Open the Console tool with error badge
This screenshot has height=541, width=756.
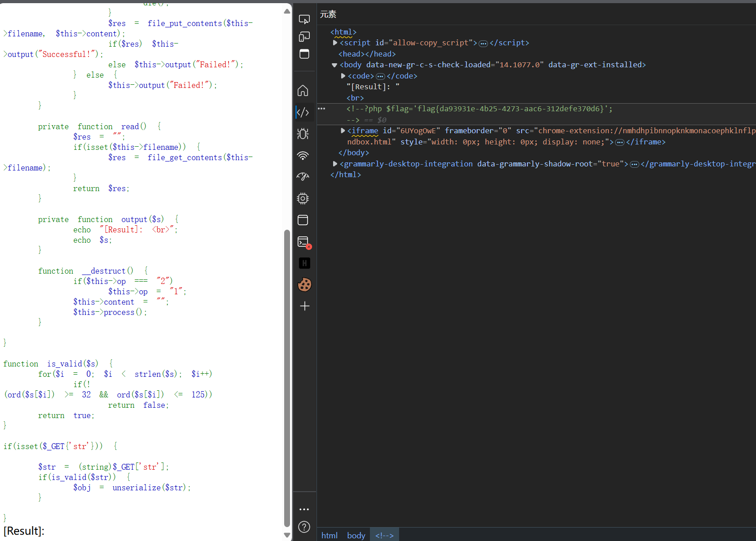tap(304, 242)
